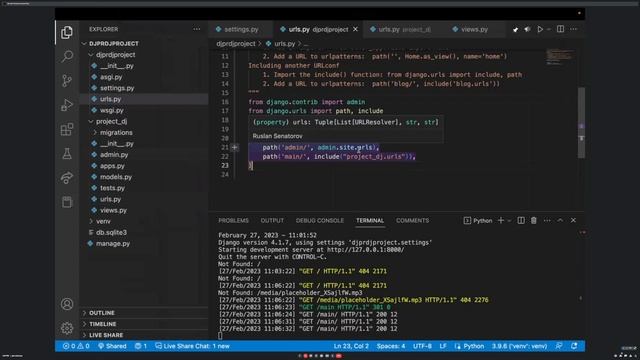Open the Search view in activity bar

pyautogui.click(x=67, y=56)
